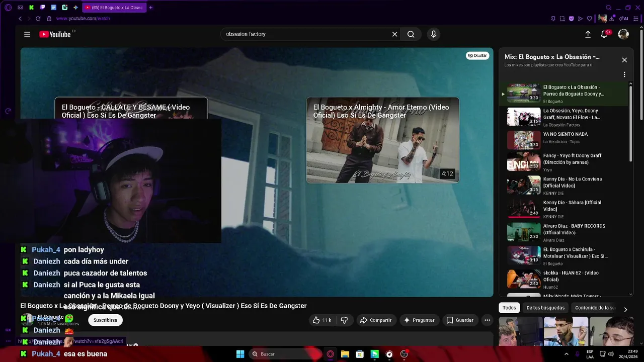Image resolution: width=644 pixels, height=362 pixels.
Task: Go back in browser history
Action: [x=20, y=19]
